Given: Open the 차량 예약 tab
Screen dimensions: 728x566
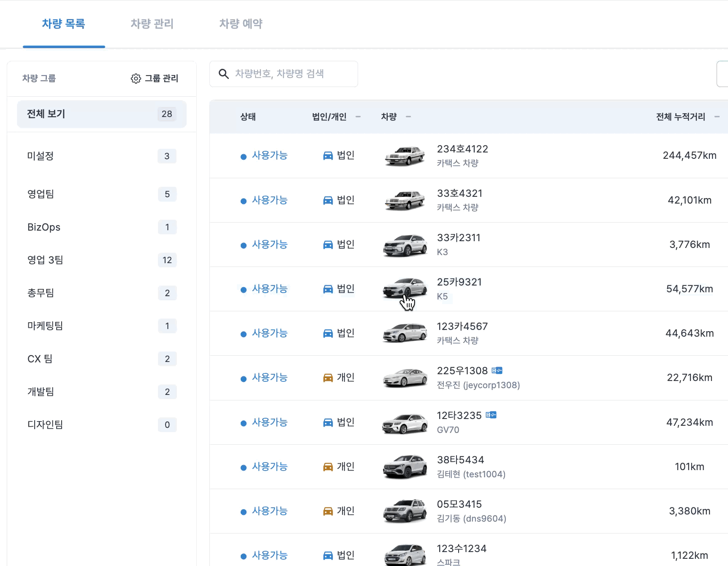Looking at the screenshot, I should tap(241, 24).
